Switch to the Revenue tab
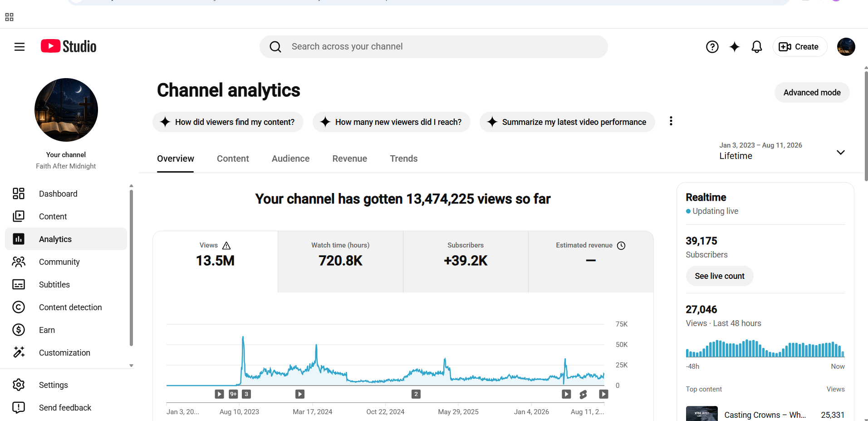 point(349,158)
